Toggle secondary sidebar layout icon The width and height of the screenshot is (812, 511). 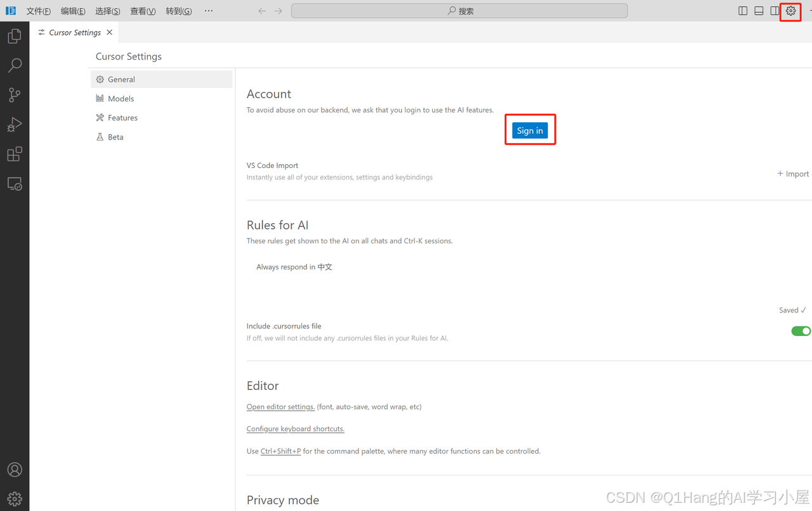pos(775,11)
